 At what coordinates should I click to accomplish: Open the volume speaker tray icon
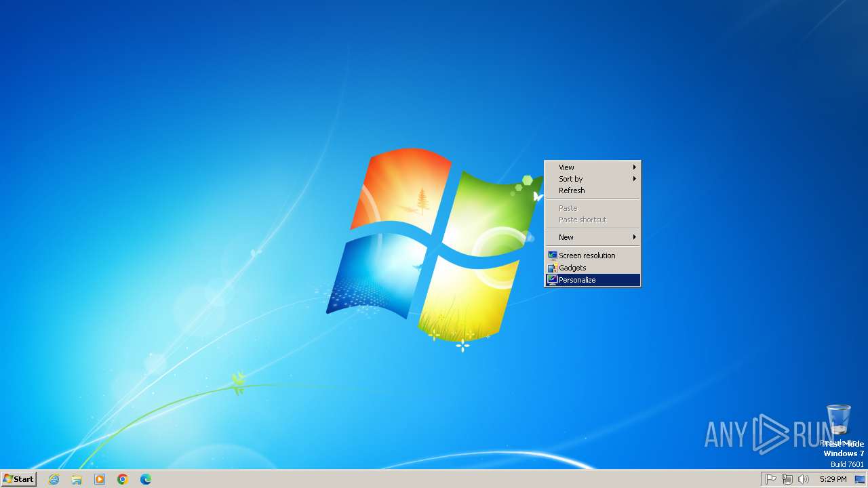click(804, 479)
